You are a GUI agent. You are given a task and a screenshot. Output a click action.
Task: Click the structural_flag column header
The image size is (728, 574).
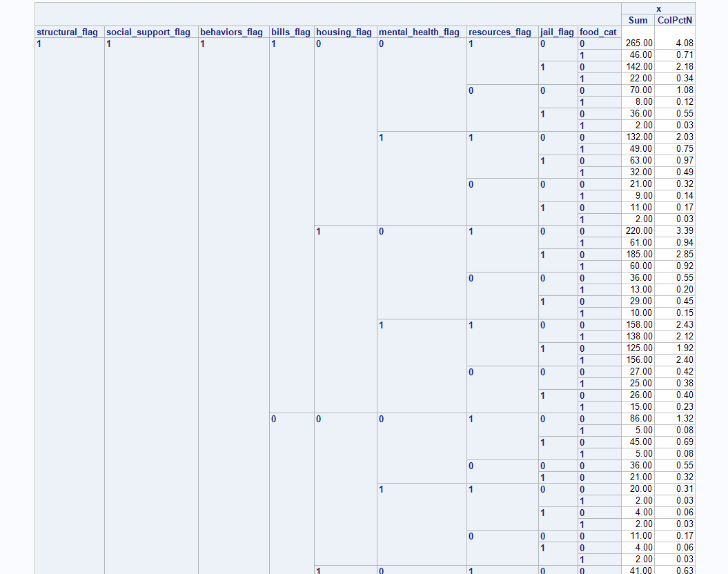68,32
